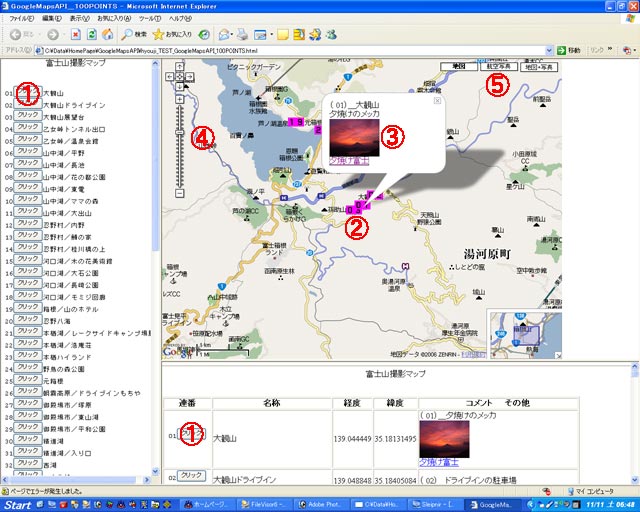Viewport: 640px width, 512px height.
Task: Click the map recenter button between pan arrows
Action: click(x=180, y=76)
